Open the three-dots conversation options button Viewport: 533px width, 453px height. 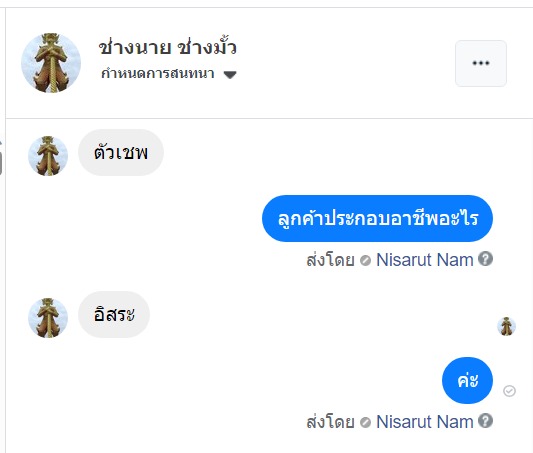[481, 63]
